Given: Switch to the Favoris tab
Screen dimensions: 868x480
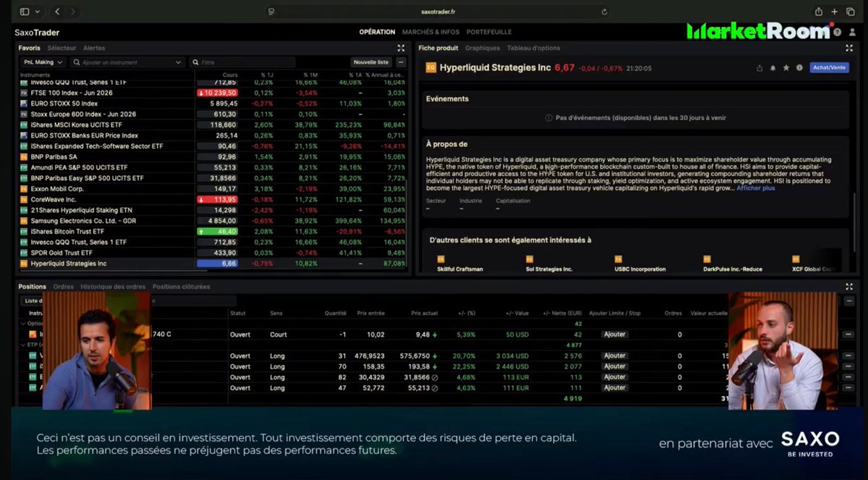Looking at the screenshot, I should point(29,48).
